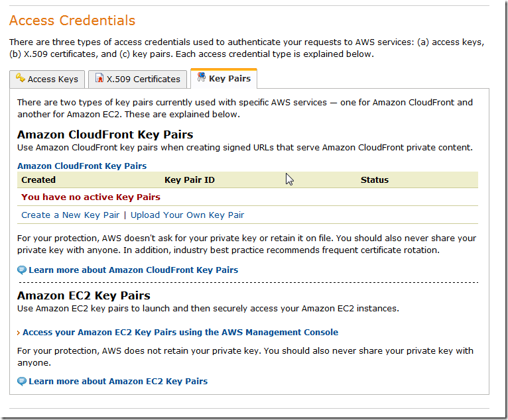Open Learn more about Amazon EC2 Key Pairs
The width and height of the screenshot is (508, 420).
coord(118,381)
